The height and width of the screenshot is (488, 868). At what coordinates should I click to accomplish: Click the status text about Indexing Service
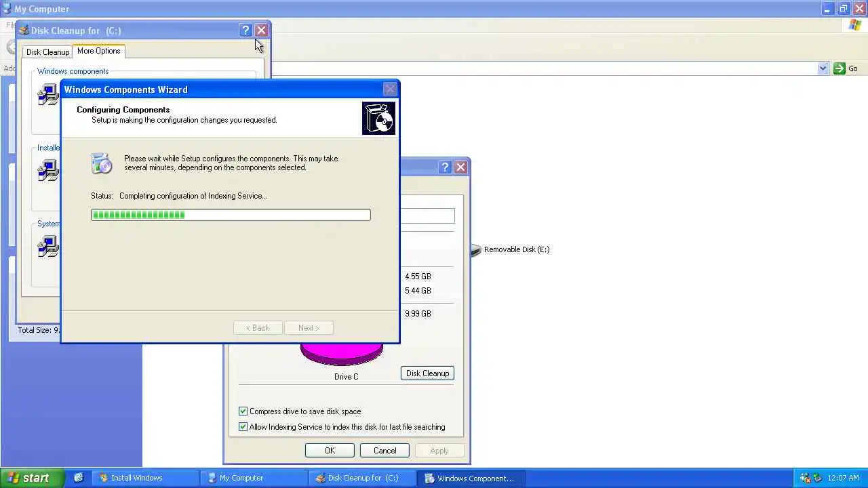[193, 196]
